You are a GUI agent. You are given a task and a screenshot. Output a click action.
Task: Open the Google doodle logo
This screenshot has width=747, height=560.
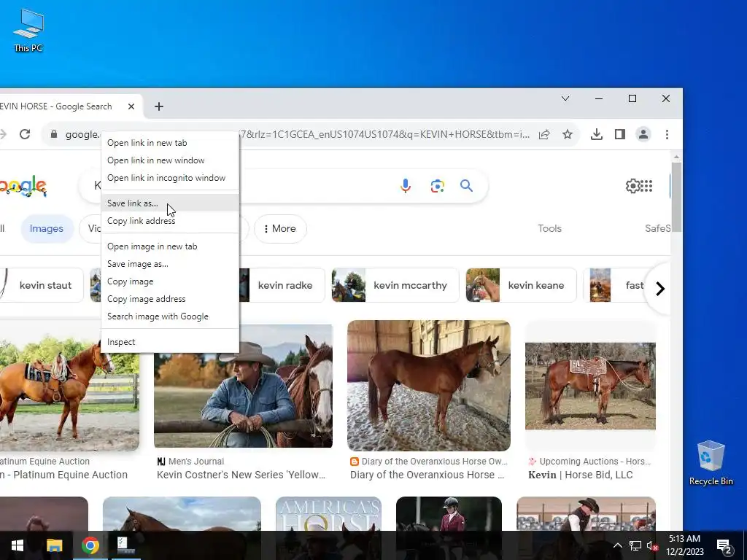23,186
